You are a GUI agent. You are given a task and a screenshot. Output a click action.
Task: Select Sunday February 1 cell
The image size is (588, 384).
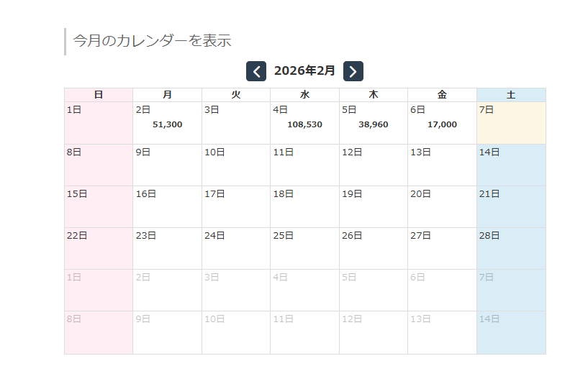pos(99,123)
